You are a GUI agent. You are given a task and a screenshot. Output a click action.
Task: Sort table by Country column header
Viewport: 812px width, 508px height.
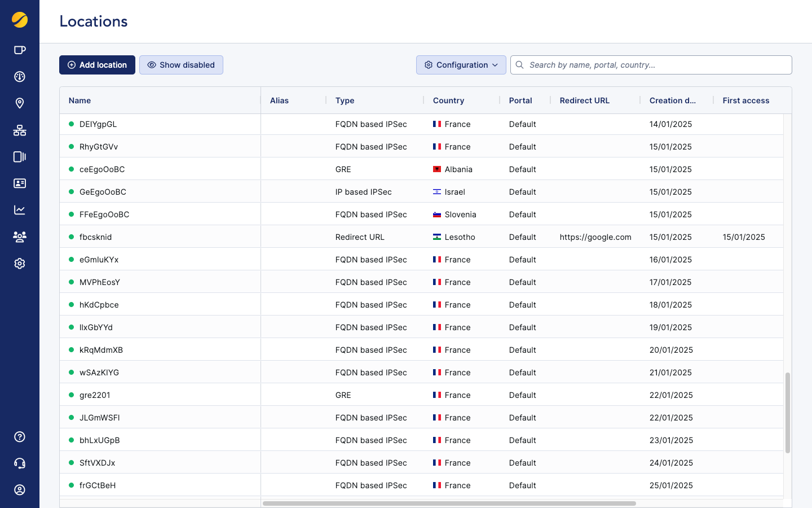pyautogui.click(x=448, y=100)
